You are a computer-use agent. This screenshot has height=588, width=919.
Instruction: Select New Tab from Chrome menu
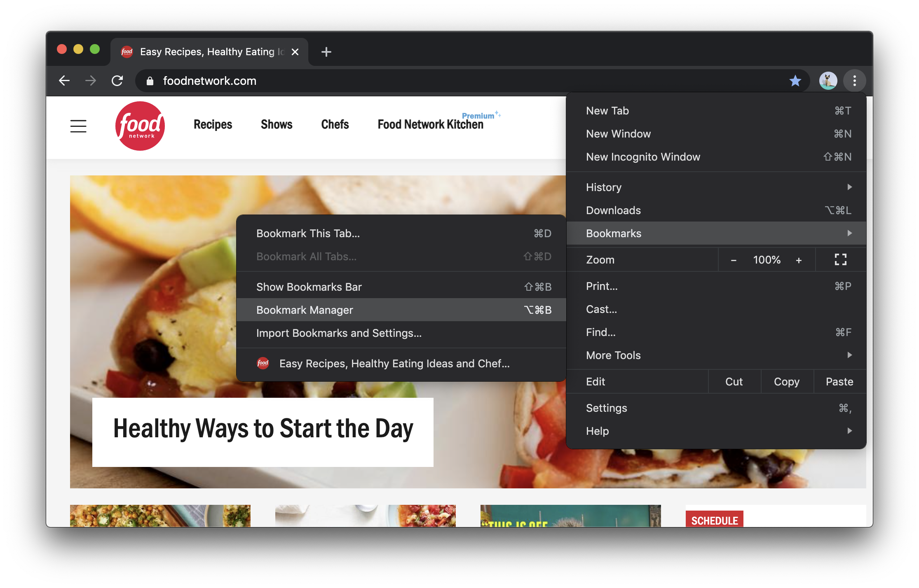click(x=716, y=111)
